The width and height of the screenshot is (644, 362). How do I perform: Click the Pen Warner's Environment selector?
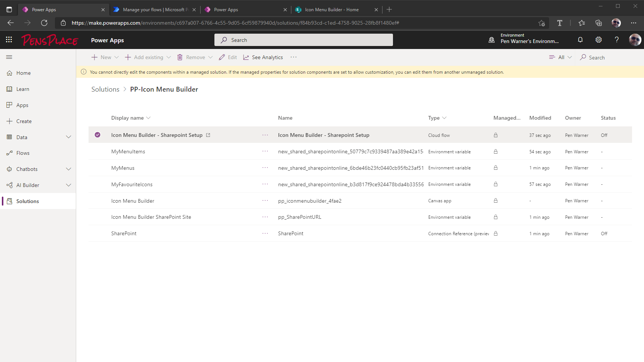click(x=530, y=39)
